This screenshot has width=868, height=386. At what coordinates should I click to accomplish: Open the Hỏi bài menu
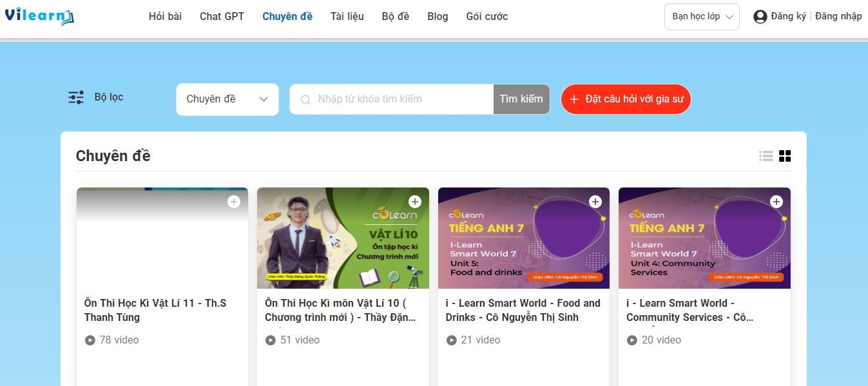[x=165, y=17]
